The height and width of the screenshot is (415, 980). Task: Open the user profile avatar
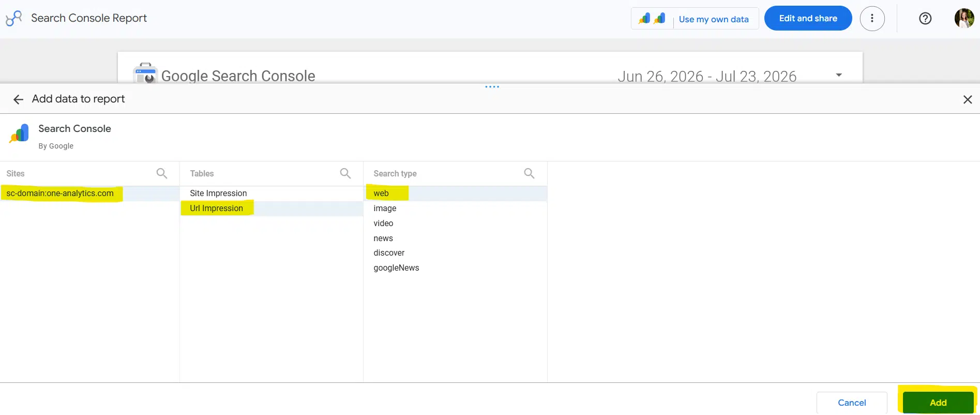pyautogui.click(x=964, y=19)
